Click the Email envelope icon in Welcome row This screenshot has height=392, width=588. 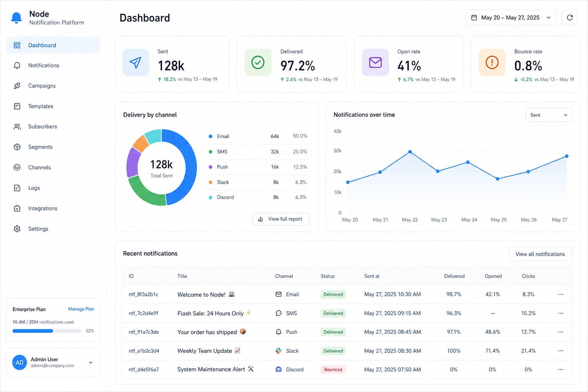[x=279, y=294]
